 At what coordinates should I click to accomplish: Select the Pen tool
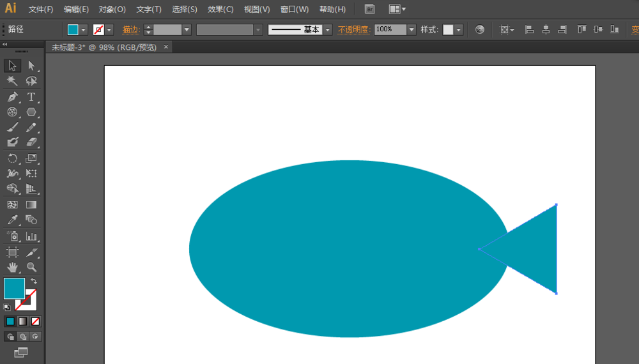(x=12, y=97)
